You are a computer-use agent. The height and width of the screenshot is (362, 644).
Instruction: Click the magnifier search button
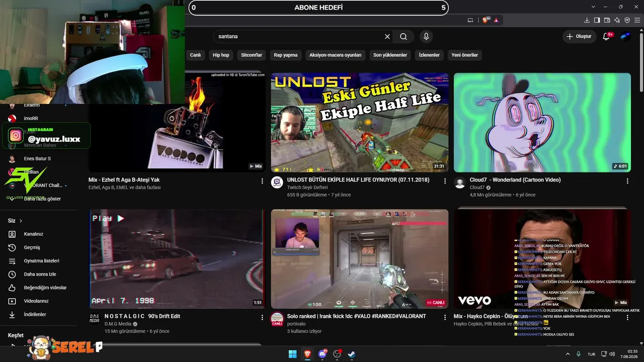(x=404, y=37)
